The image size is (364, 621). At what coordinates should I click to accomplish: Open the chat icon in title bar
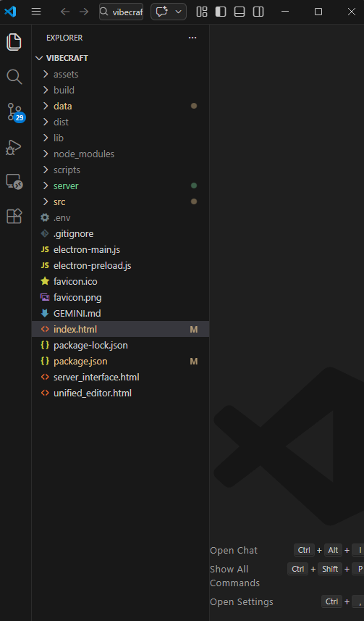tap(161, 12)
